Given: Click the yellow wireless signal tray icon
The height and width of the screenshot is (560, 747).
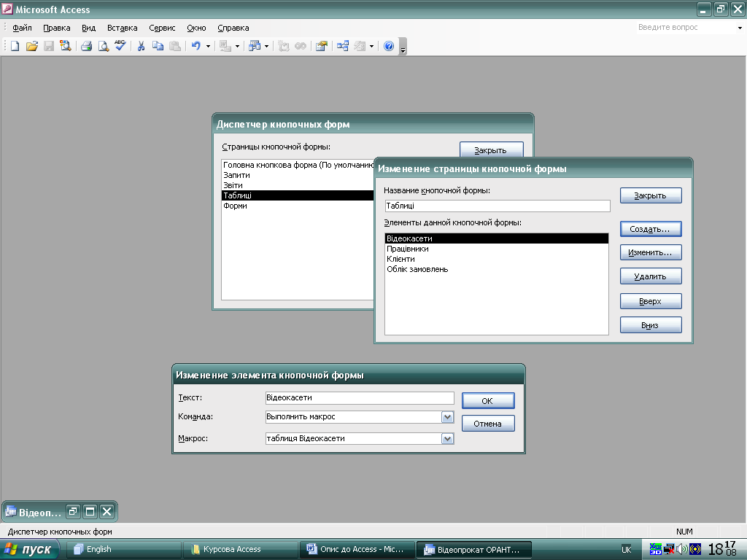Looking at the screenshot, I should click(x=695, y=549).
